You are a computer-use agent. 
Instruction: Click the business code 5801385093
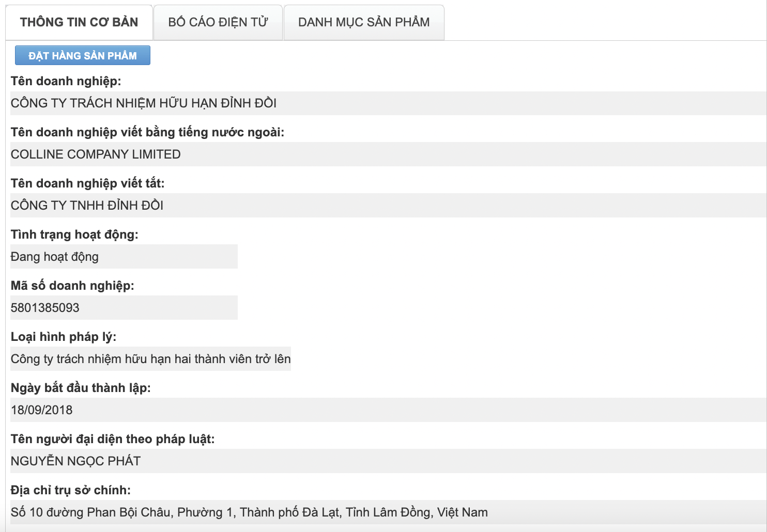point(45,308)
